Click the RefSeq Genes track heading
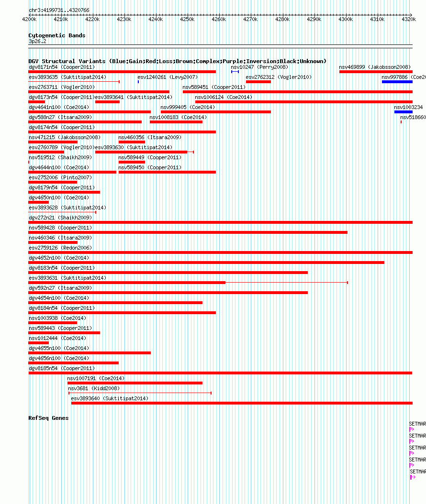Viewport: 426px width, 504px height. (x=49, y=418)
